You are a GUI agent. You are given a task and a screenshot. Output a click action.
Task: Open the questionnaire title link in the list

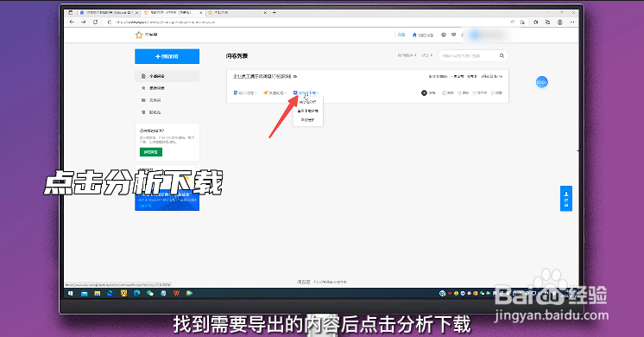pos(262,76)
